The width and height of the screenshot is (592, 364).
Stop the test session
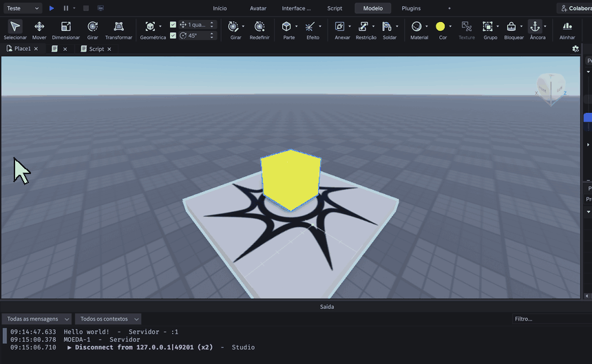pyautogui.click(x=86, y=8)
